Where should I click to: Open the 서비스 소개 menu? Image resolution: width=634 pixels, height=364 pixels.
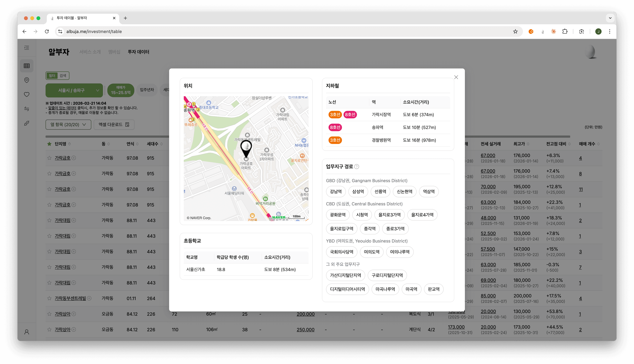(90, 52)
